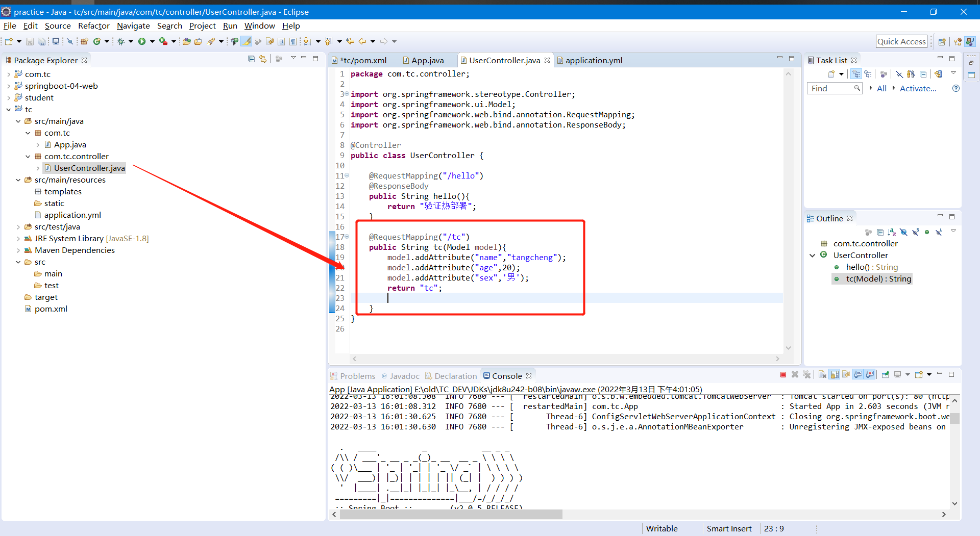Click Back navigation arrow in toolbar
This screenshot has height=536, width=980.
362,41
